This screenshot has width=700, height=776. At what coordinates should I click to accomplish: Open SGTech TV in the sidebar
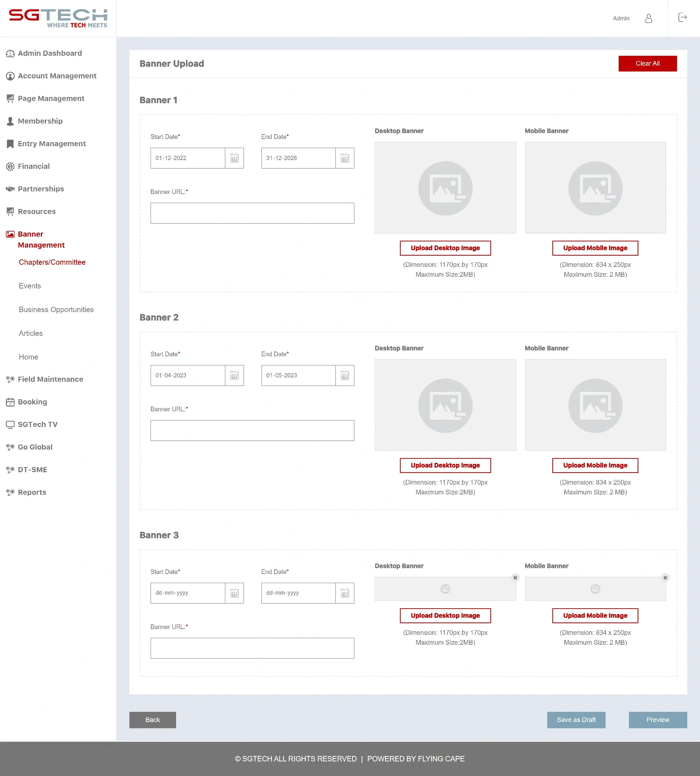click(38, 424)
